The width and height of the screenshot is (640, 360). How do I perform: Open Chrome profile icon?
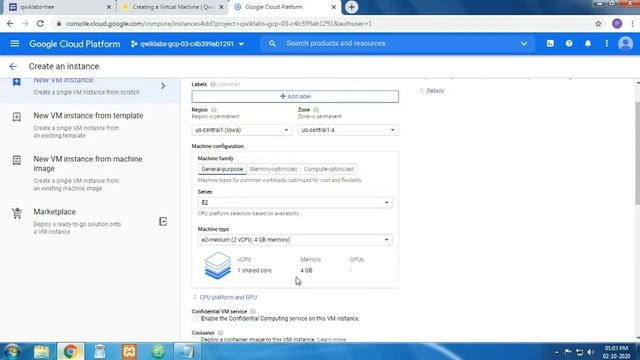(x=617, y=24)
